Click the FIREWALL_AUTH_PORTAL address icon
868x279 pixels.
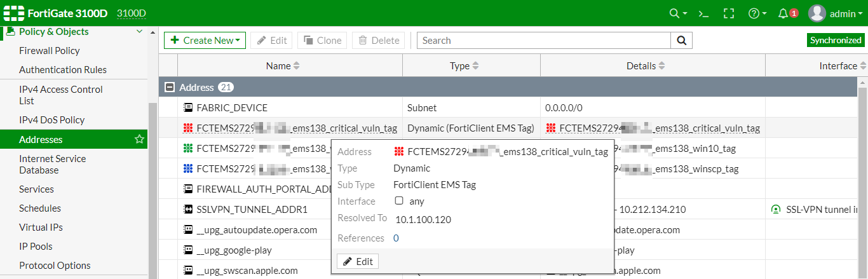tap(187, 189)
